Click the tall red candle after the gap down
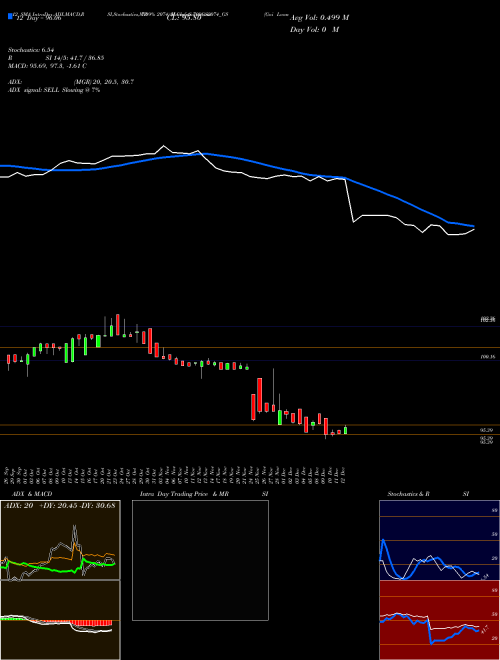The image size is (500, 660). tap(260, 395)
